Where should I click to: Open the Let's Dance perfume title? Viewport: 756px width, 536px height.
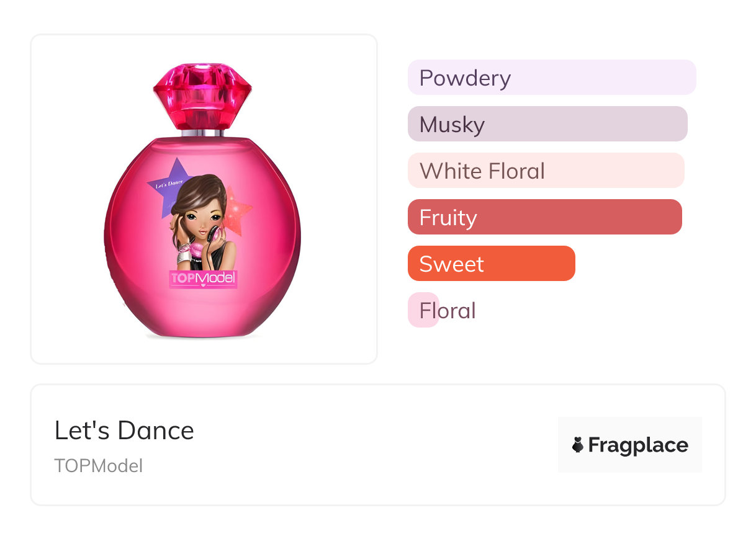pos(124,430)
